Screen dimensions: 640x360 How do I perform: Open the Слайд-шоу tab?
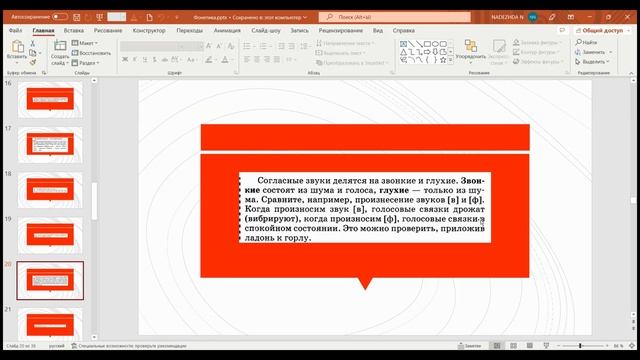[x=266, y=31]
